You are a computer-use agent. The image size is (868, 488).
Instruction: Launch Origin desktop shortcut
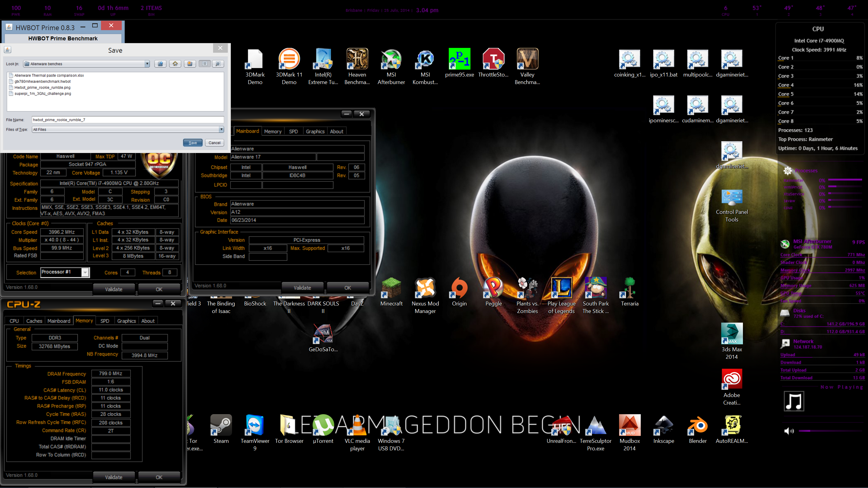point(459,292)
